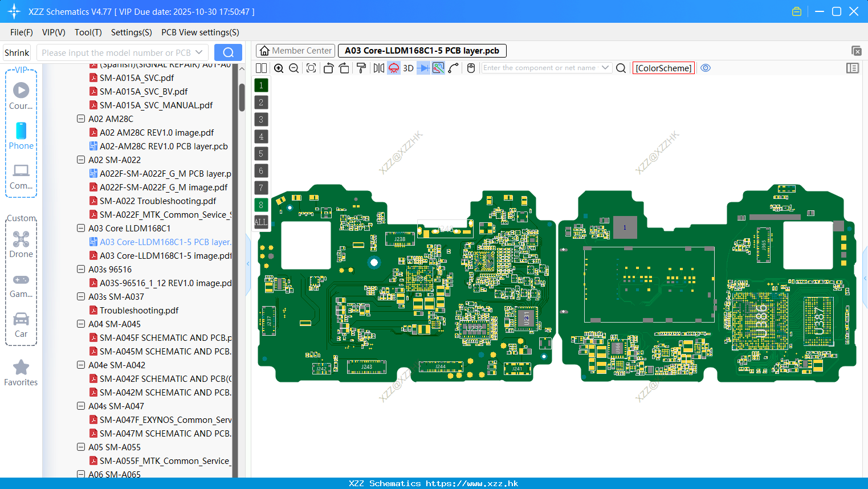Viewport: 868px width, 489px height.
Task: Select the Phone category icon
Action: (21, 136)
